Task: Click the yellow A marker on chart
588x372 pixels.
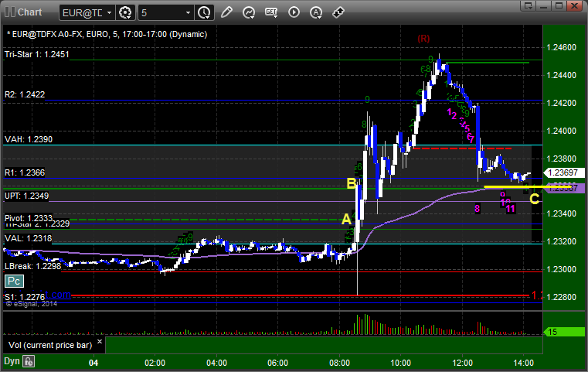Action: tap(346, 219)
